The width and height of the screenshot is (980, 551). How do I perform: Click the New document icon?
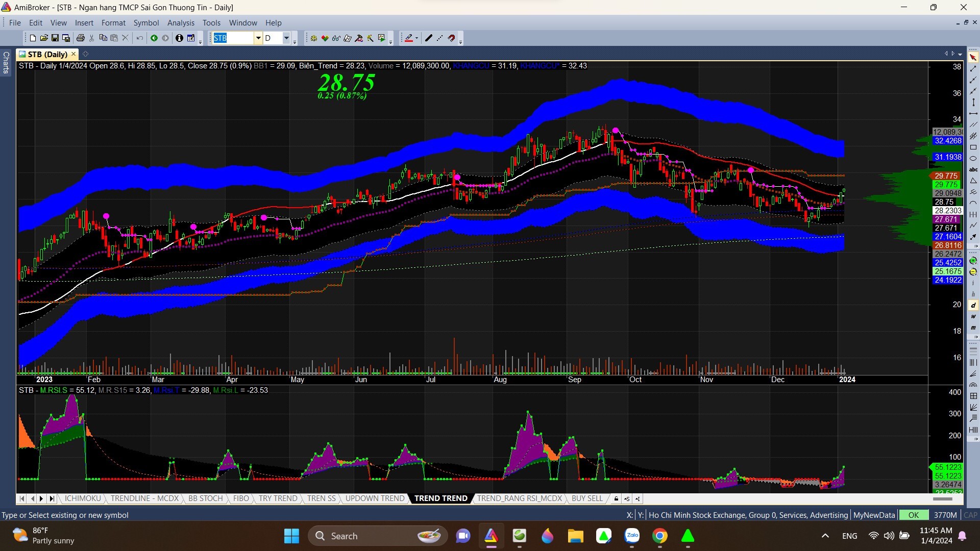click(x=33, y=38)
